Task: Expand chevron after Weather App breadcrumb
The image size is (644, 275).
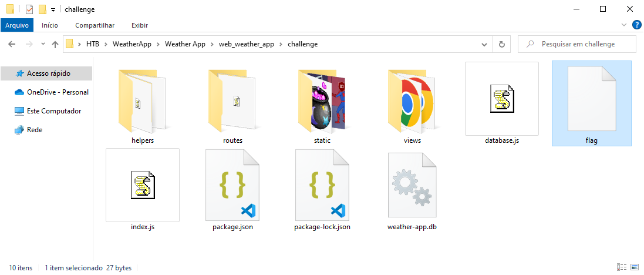Action: click(x=212, y=44)
